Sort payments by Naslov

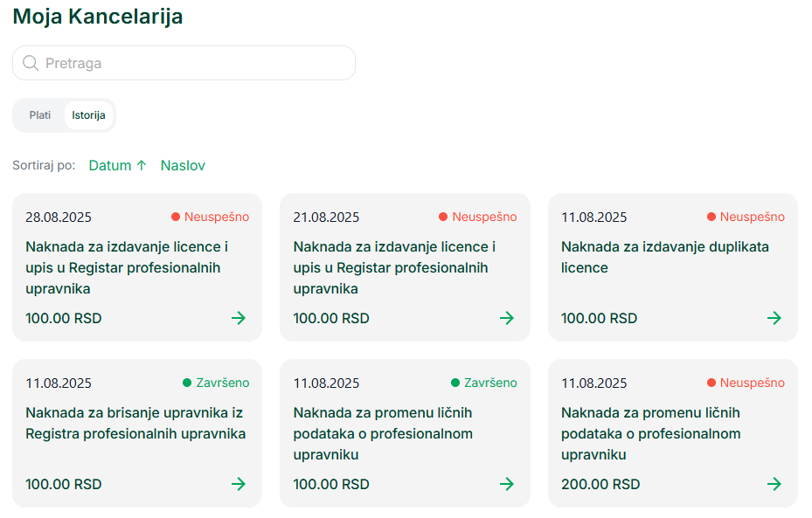click(x=182, y=165)
